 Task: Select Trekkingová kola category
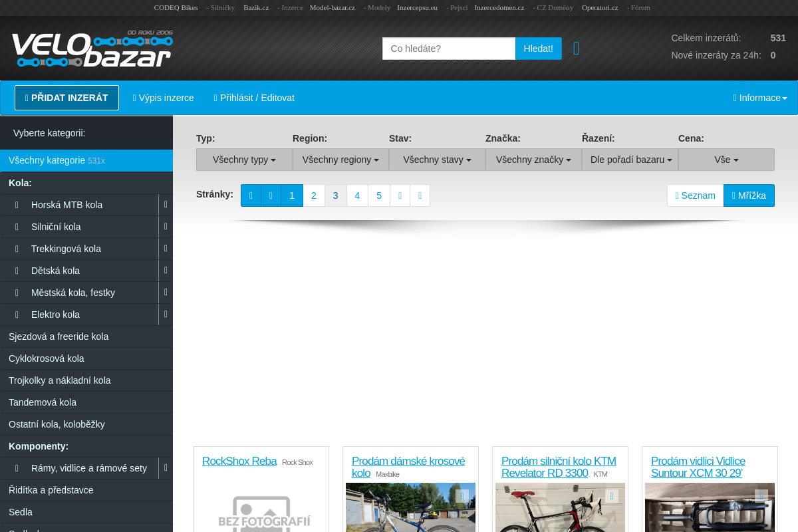point(79,249)
